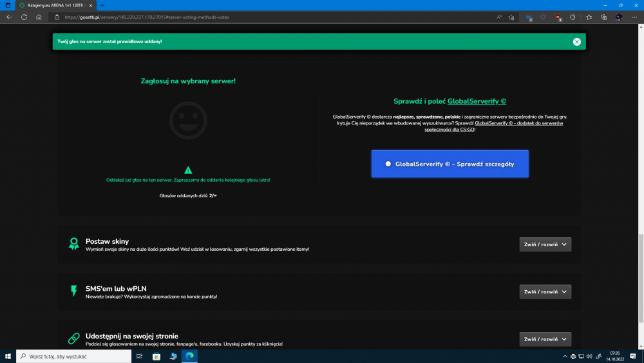Open the extensions puzzle icon
Image resolution: width=644 pixels, height=363 pixels.
pyautogui.click(x=573, y=17)
